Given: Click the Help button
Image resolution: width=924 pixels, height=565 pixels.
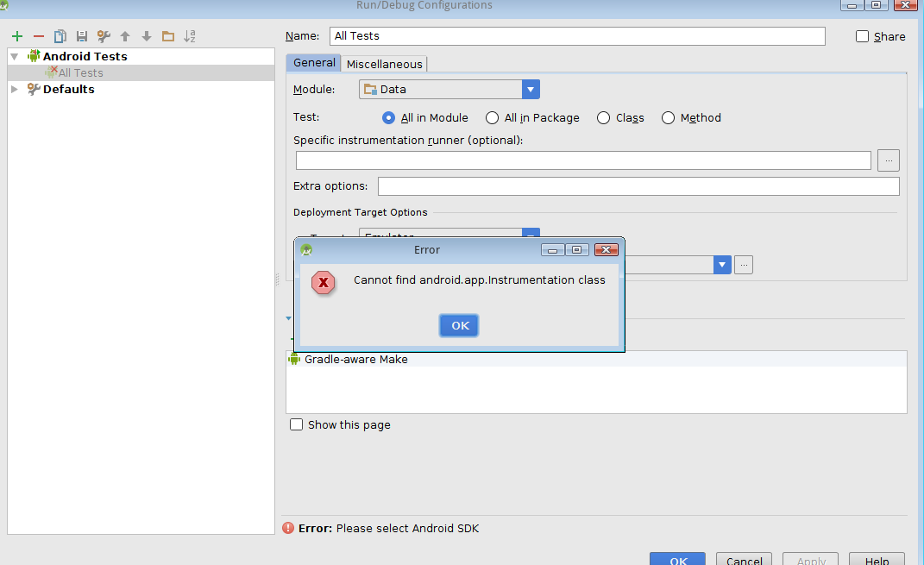Looking at the screenshot, I should (877, 559).
